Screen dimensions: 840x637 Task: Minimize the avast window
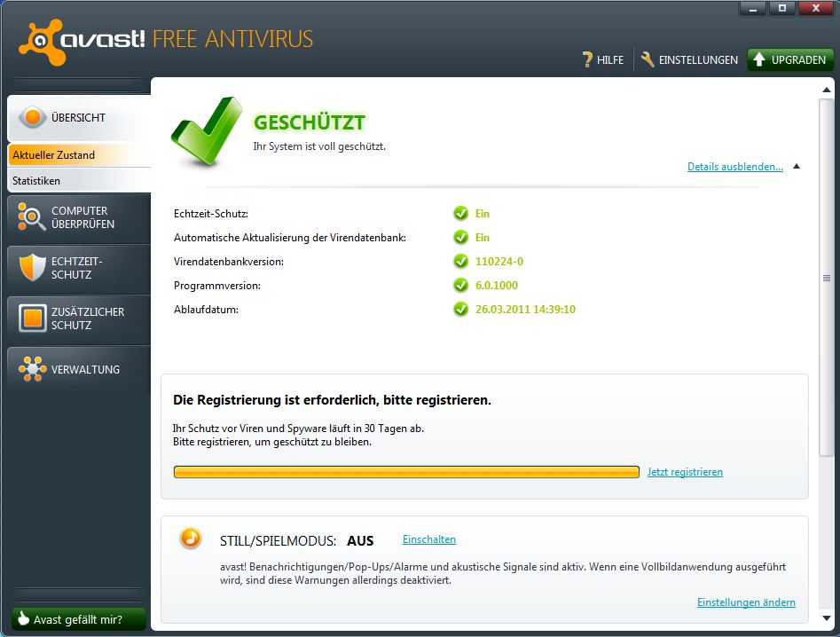[754, 9]
